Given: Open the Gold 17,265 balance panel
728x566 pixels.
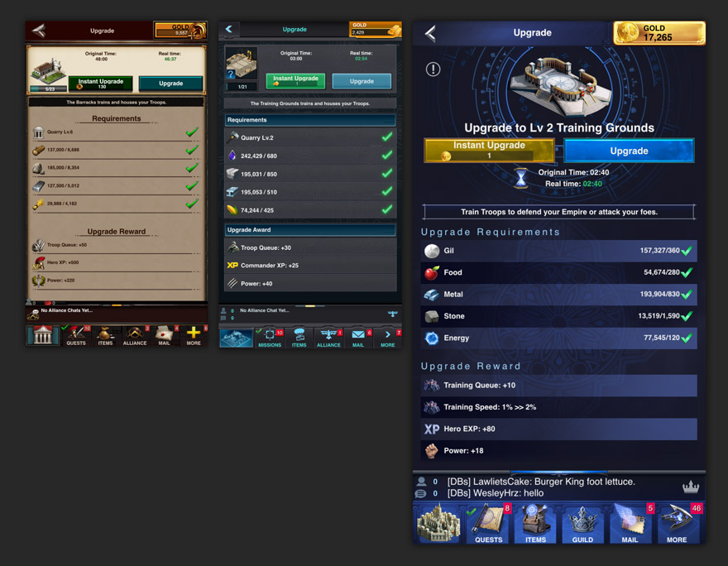Looking at the screenshot, I should tap(659, 33).
